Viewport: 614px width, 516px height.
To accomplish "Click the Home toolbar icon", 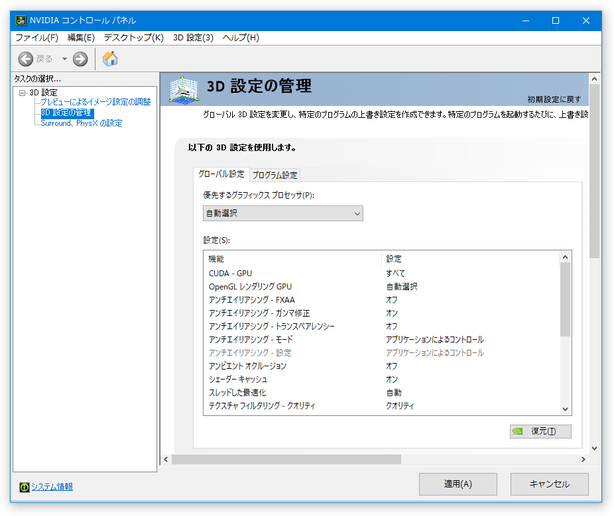I will coord(110,59).
